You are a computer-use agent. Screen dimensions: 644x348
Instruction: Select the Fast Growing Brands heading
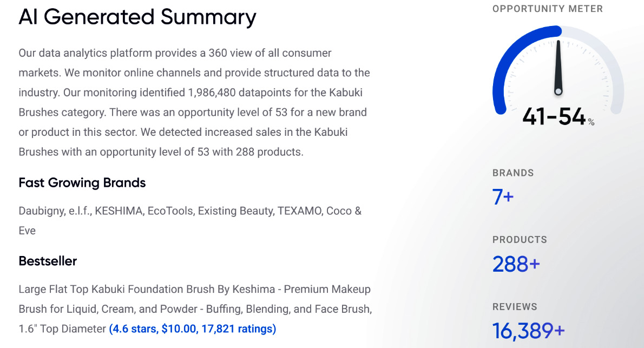coord(82,182)
